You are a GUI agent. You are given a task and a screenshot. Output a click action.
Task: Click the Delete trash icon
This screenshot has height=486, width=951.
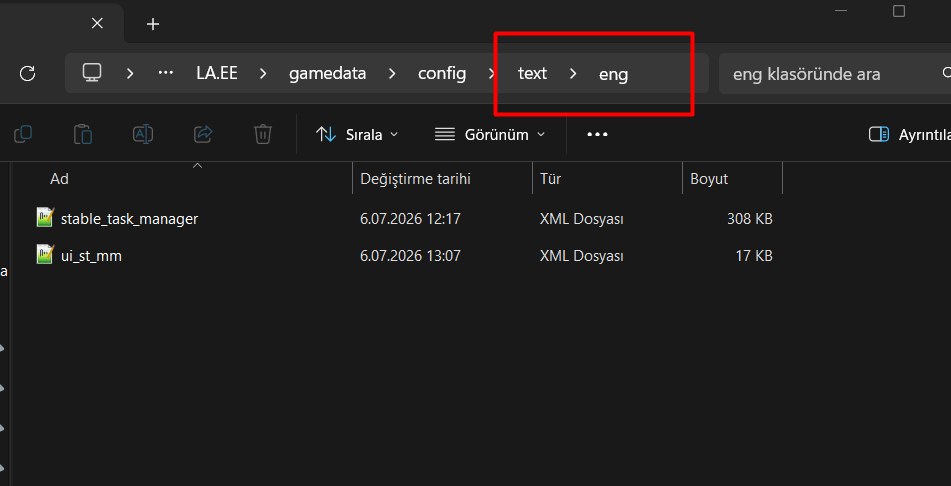click(263, 134)
